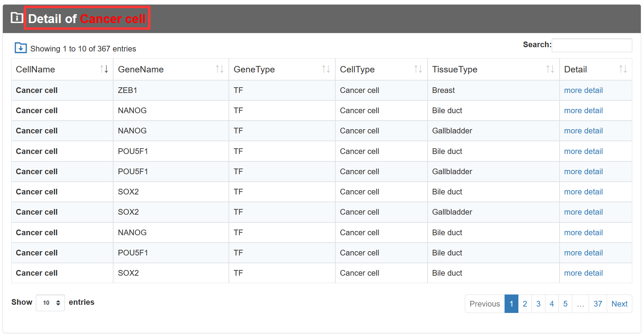Viewport: 644px width, 336px height.
Task: Open more detail for last SOX2 row
Action: tap(583, 273)
